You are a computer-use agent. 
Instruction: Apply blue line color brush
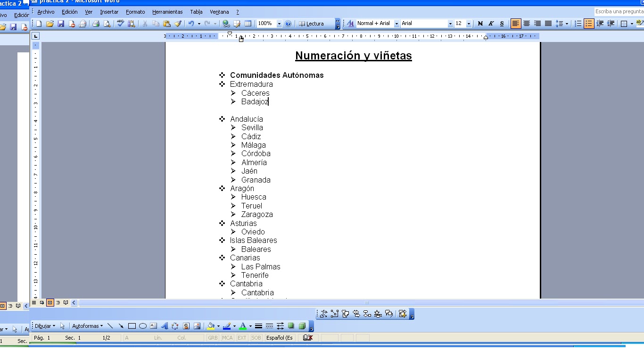[x=227, y=326]
